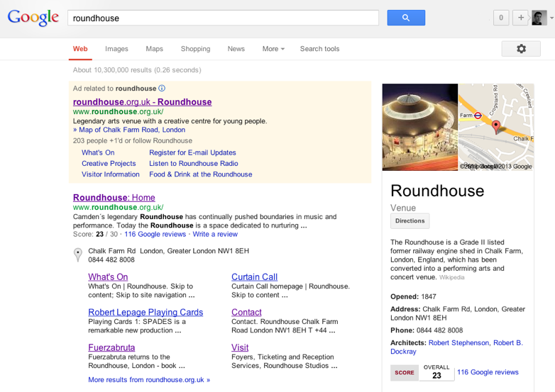Image resolution: width=555 pixels, height=392 pixels.
Task: Click the Google logo
Action: tap(33, 18)
